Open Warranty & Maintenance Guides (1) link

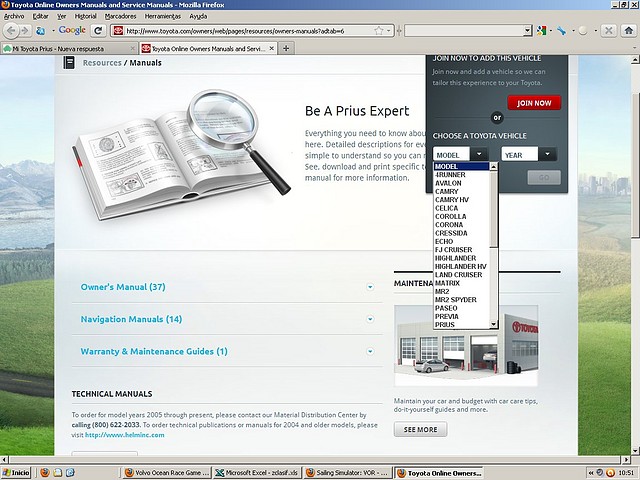(x=154, y=351)
